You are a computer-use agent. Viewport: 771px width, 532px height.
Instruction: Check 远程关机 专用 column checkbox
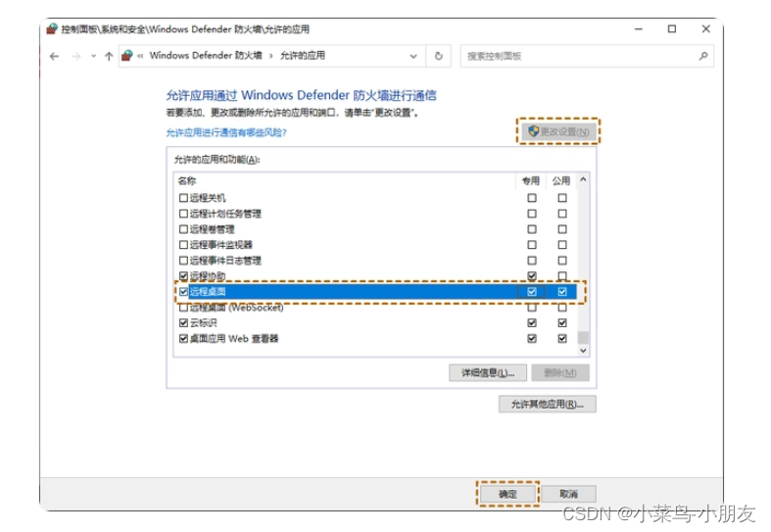click(532, 198)
